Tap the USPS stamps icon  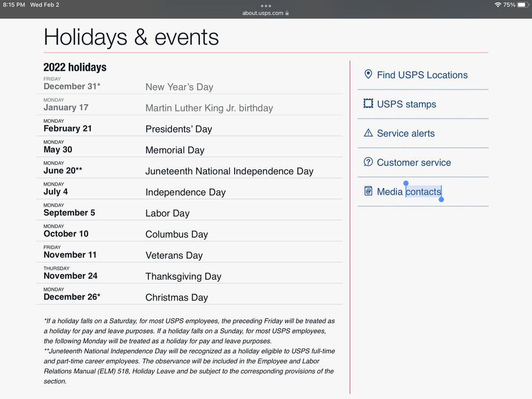(368, 104)
